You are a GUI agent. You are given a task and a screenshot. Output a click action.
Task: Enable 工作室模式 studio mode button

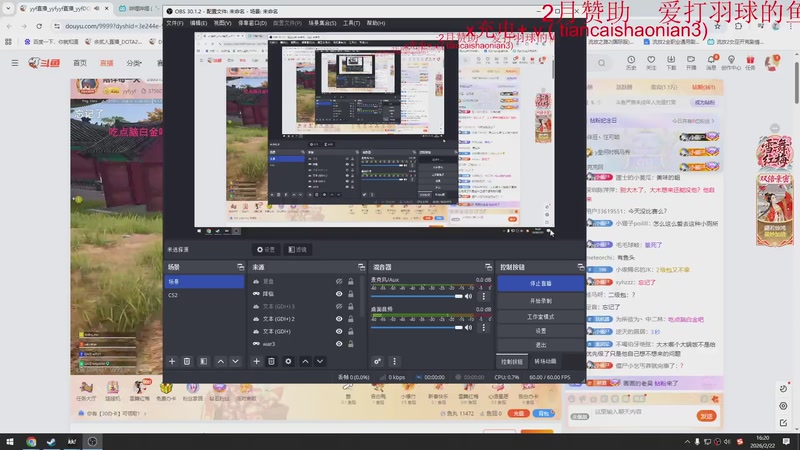[540, 316]
